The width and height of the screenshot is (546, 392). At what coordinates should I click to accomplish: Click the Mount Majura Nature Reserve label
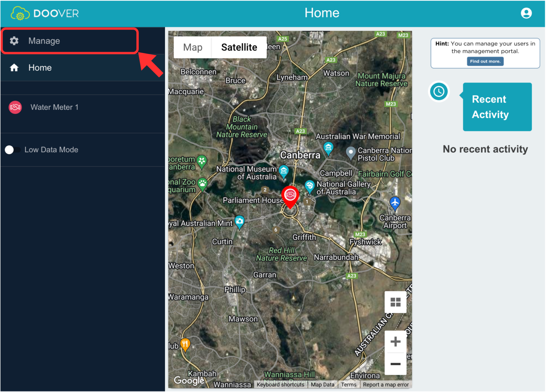(x=382, y=80)
